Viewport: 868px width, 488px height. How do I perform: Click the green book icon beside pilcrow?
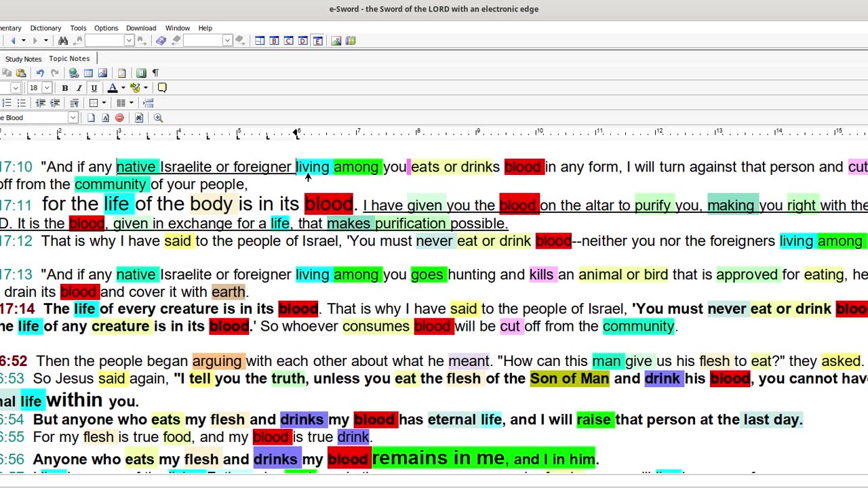tap(141, 73)
